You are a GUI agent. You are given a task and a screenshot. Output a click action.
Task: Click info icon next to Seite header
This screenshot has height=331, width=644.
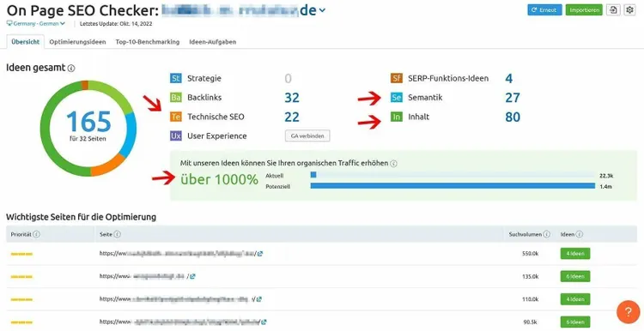(x=117, y=234)
